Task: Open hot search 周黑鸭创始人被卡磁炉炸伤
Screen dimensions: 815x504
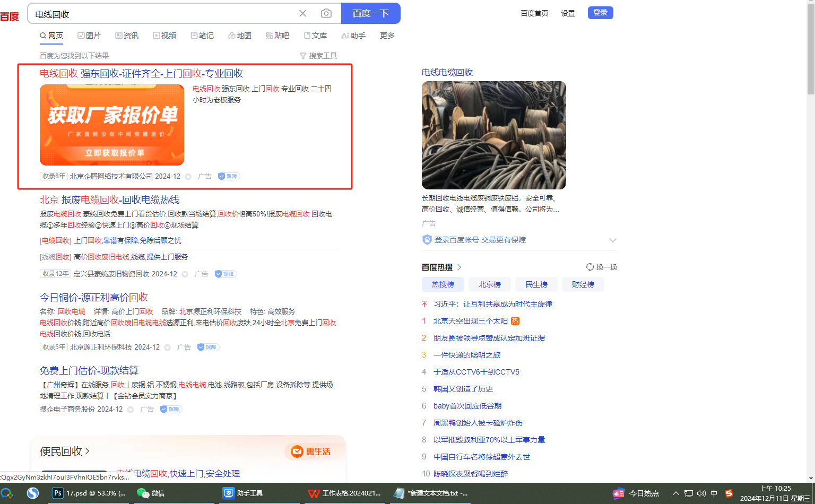Action: [x=478, y=423]
